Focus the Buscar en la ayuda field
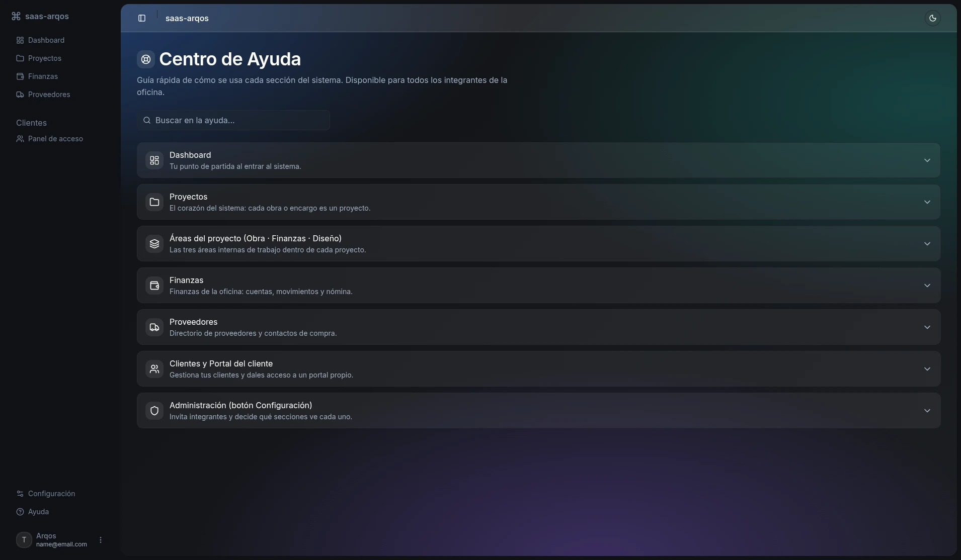The height and width of the screenshot is (560, 961). (x=233, y=120)
